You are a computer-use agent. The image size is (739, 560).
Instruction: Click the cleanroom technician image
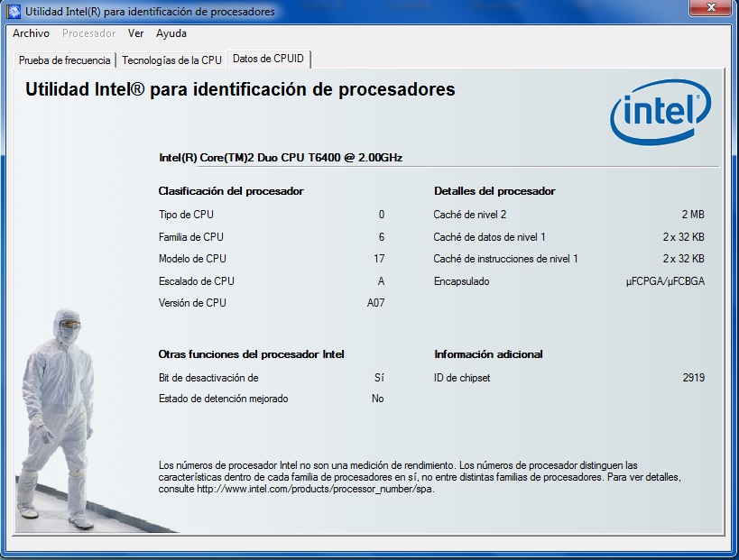click(x=57, y=419)
